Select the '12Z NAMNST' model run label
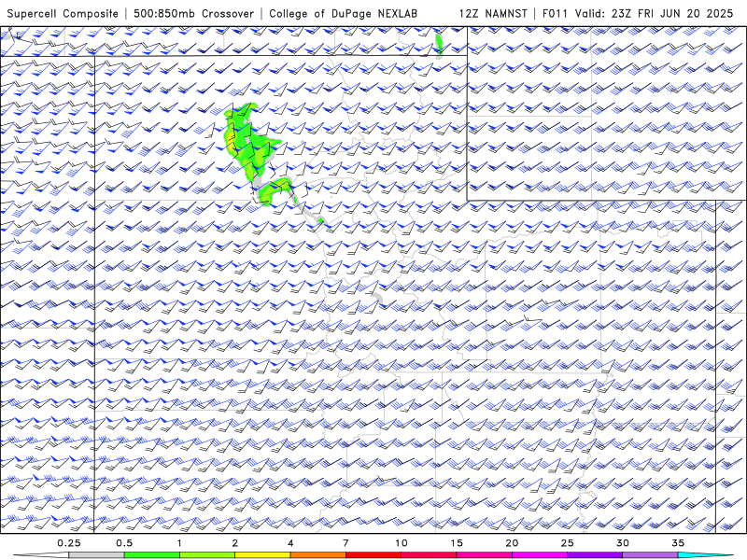This screenshot has width=747, height=560. 493,13
